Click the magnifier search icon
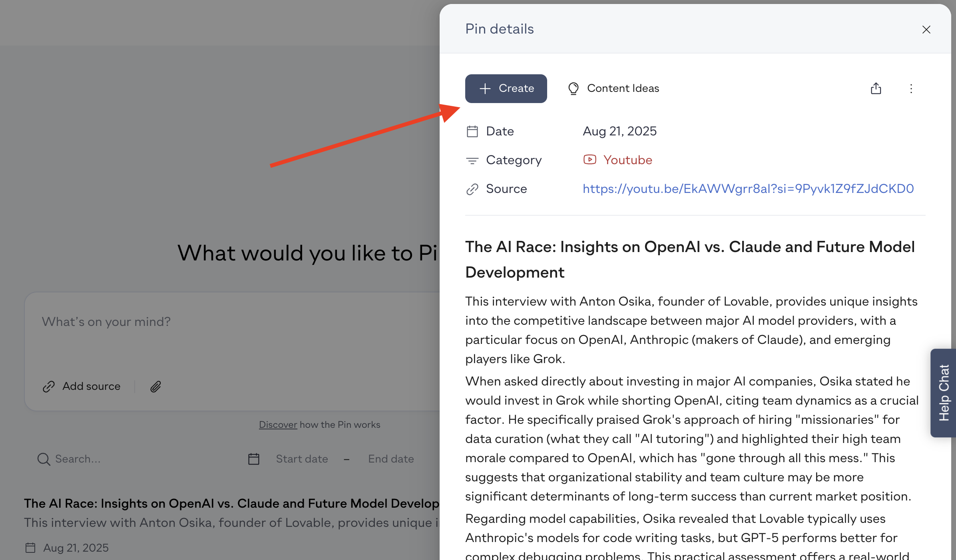Viewport: 956px width, 560px height. (x=44, y=459)
